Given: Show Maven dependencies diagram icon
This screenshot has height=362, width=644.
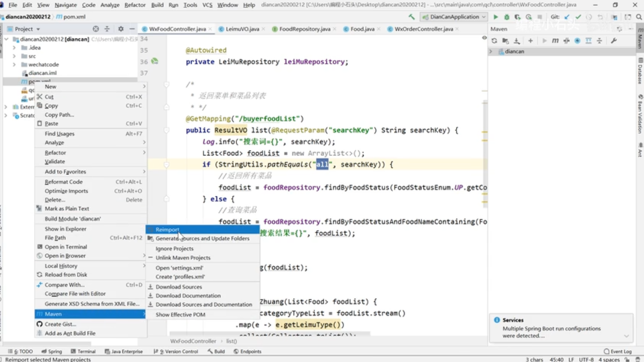Looking at the screenshot, I should click(x=588, y=40).
